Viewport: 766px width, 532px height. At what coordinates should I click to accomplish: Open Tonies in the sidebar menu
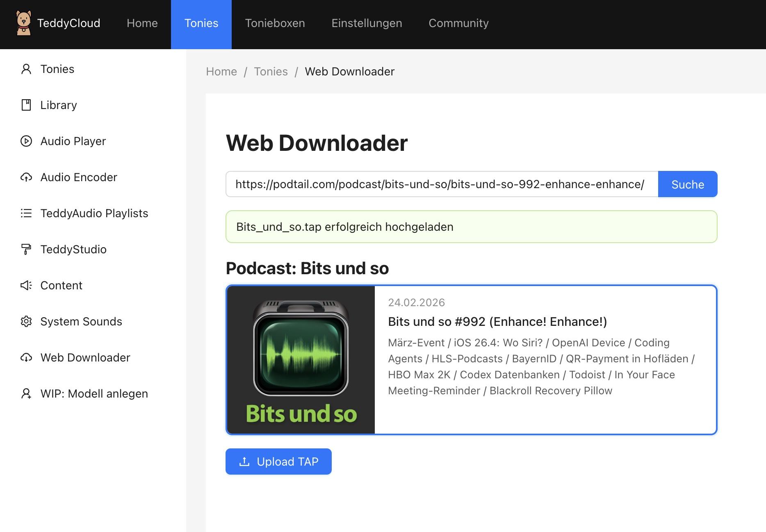(93, 69)
